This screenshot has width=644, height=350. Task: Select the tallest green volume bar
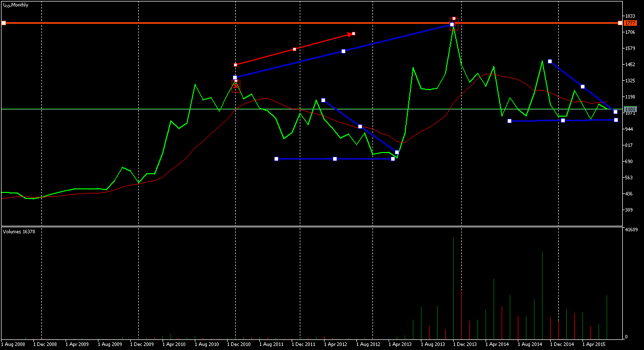click(453, 288)
